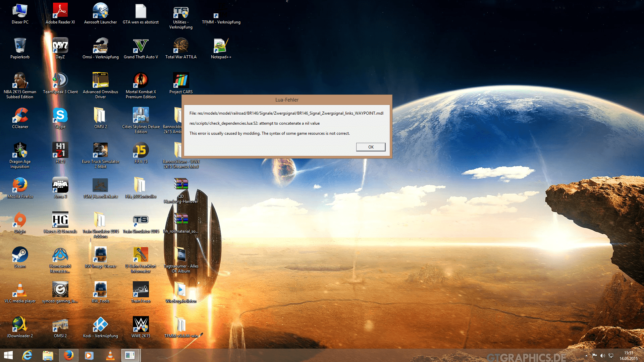Image resolution: width=644 pixels, height=362 pixels.
Task: Select the Total War ATTILA icon
Action: point(181,49)
